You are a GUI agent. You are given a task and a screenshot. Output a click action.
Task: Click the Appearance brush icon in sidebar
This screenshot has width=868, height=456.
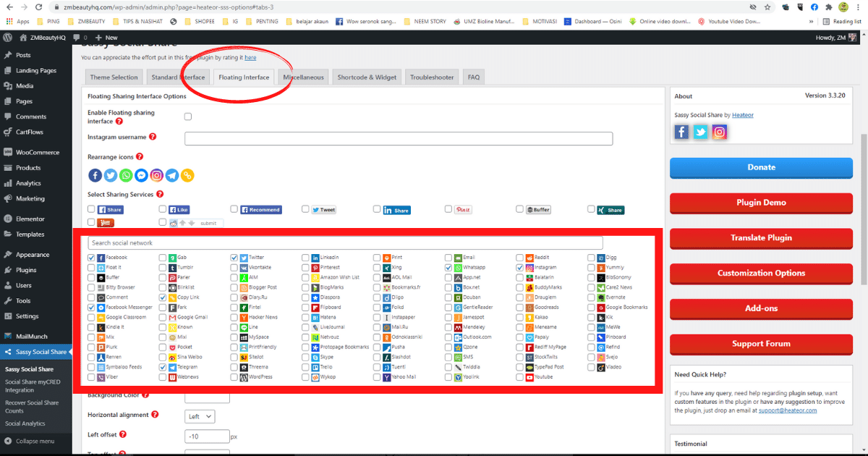pos(7,255)
